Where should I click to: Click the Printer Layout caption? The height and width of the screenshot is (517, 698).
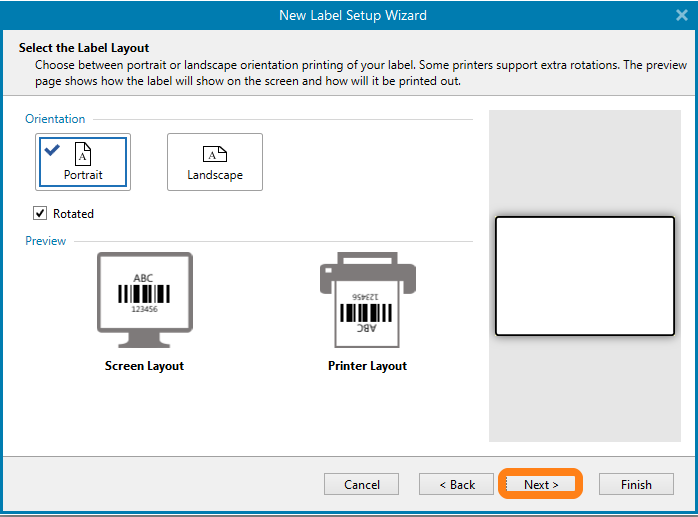367,366
